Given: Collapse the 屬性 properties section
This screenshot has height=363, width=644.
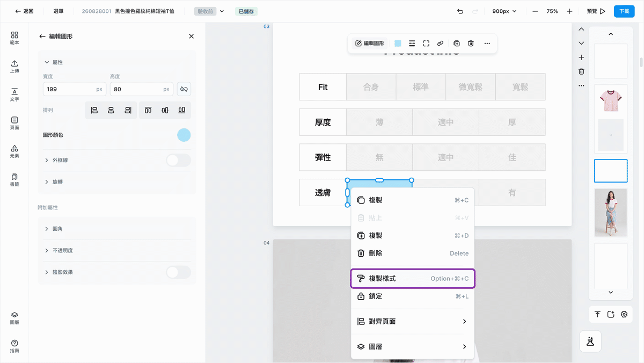Looking at the screenshot, I should (47, 62).
